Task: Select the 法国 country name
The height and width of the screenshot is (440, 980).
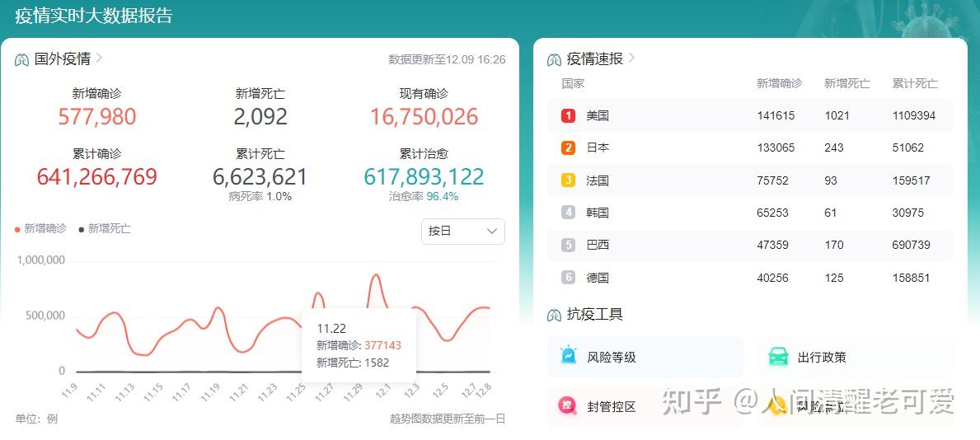Action: (x=598, y=180)
